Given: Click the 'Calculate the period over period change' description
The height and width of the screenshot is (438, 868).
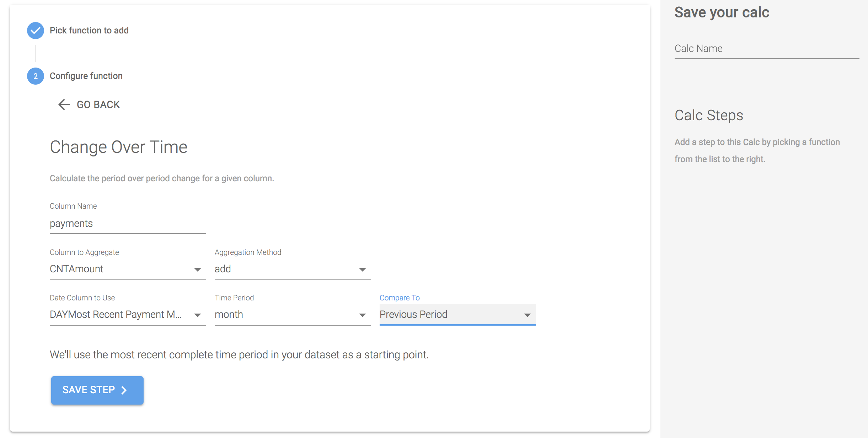Looking at the screenshot, I should pos(162,178).
